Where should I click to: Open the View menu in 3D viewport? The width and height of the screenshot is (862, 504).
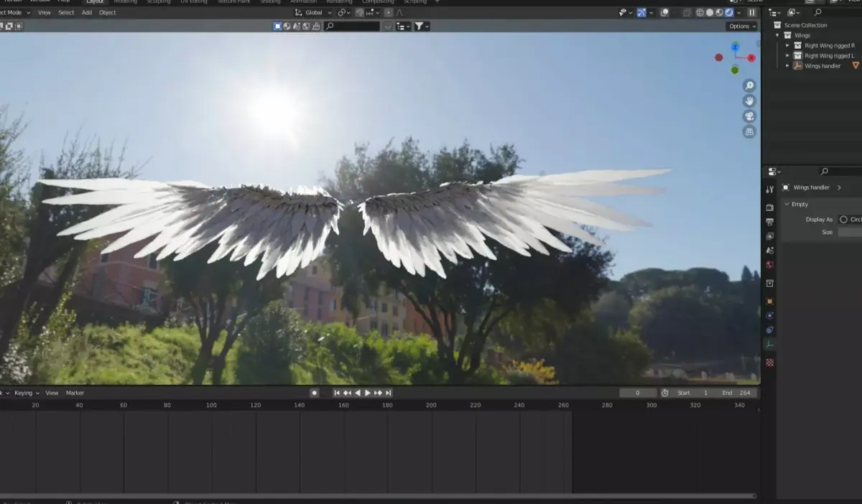pyautogui.click(x=45, y=12)
